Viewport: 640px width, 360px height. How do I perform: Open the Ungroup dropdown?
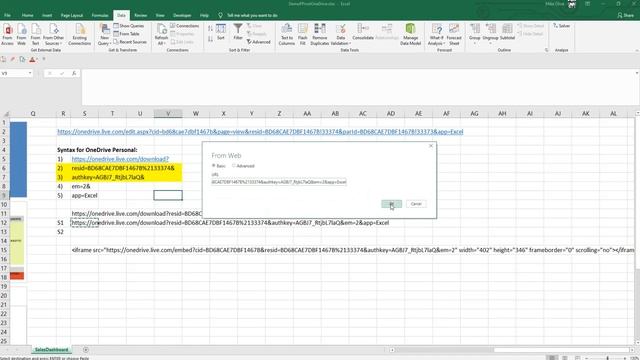click(490, 33)
